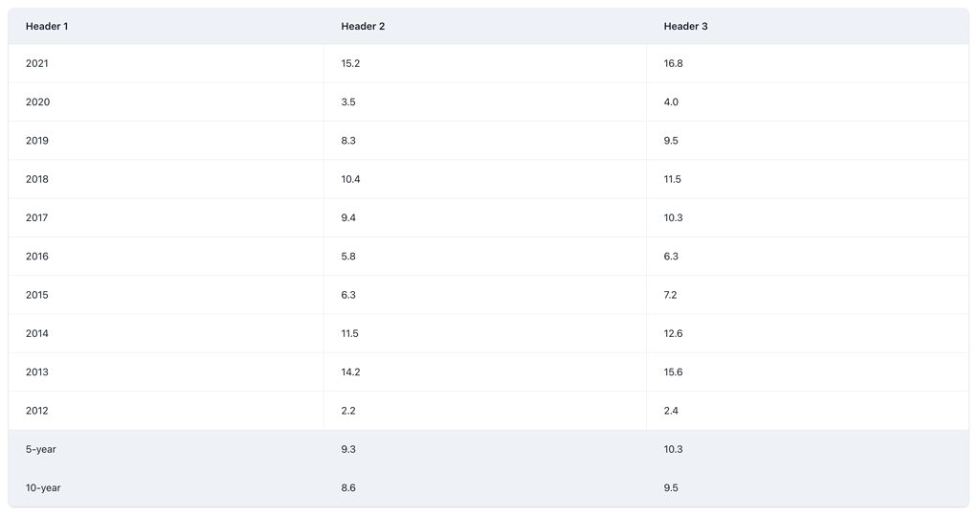
Task: Click the 14.2 value for 2013
Action: click(350, 372)
